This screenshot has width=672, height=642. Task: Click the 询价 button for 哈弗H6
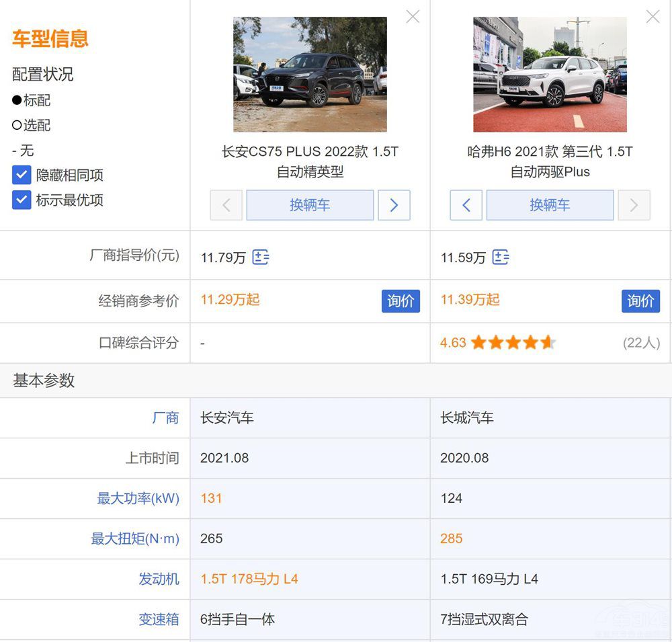point(640,301)
